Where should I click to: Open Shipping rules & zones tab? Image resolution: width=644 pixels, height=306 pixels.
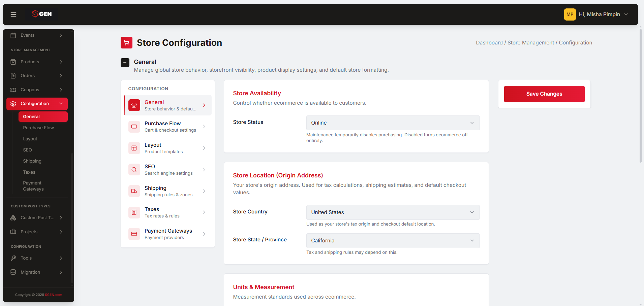pyautogui.click(x=168, y=191)
